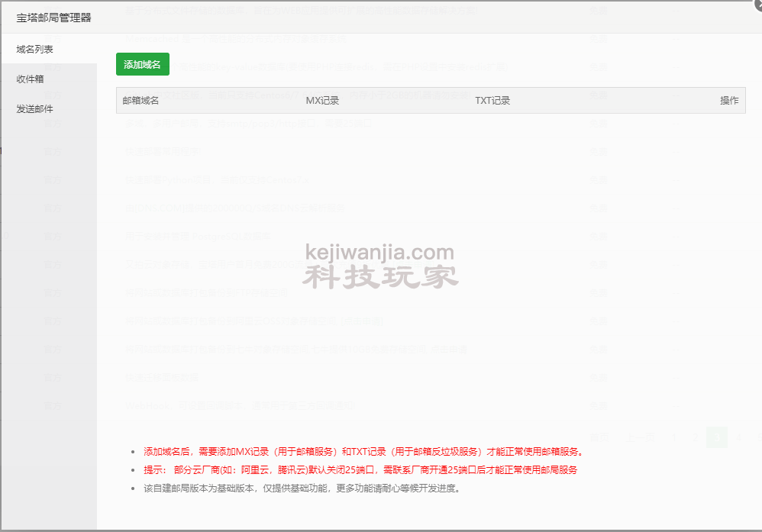Open the 域名列表 tab
The height and width of the screenshot is (532, 762).
(49, 49)
